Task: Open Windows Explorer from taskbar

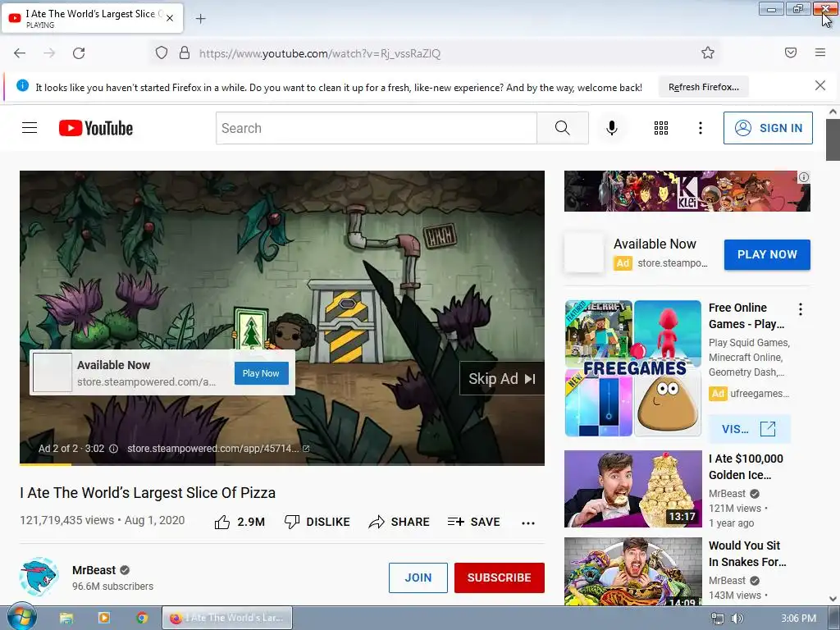Action: coord(66,619)
